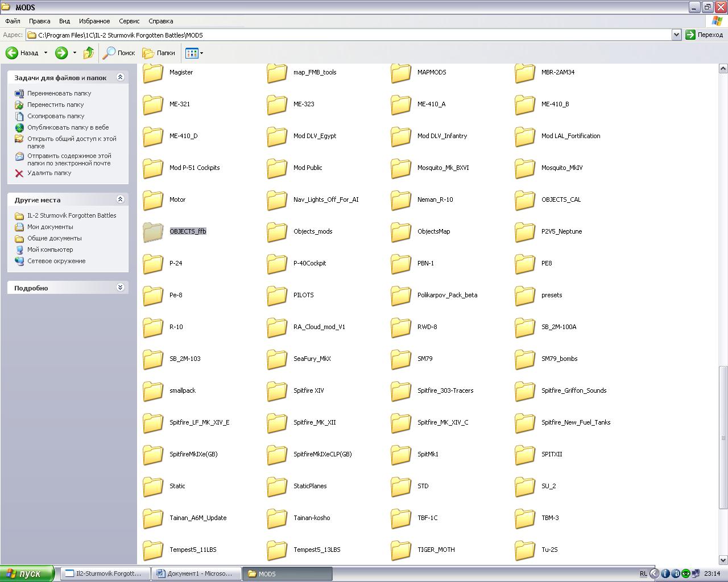Image resolution: width=728 pixels, height=582 pixels.
Task: Go up one folder level icon
Action: pos(89,53)
